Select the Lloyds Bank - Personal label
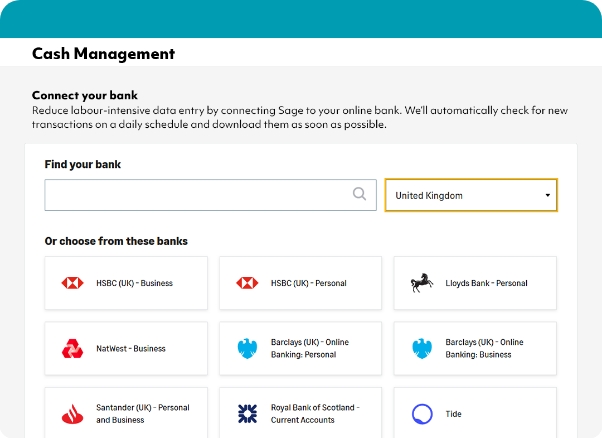The height and width of the screenshot is (438, 602). click(486, 283)
